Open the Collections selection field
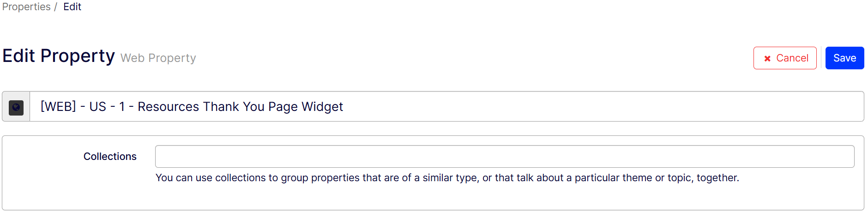Screen dimensions: 868x214 click(x=504, y=157)
